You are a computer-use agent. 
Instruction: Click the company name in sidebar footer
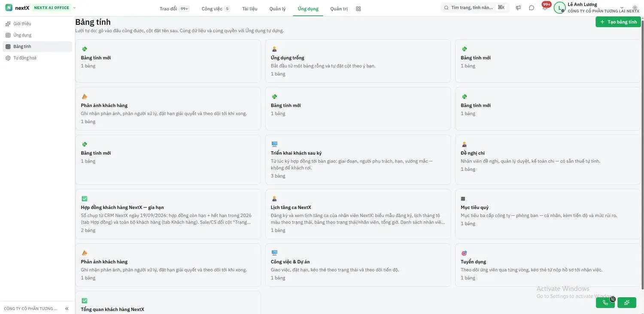coord(30,309)
